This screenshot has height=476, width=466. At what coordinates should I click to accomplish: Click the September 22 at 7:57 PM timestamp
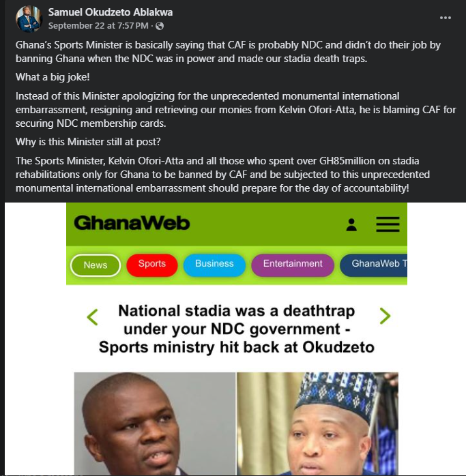point(98,26)
